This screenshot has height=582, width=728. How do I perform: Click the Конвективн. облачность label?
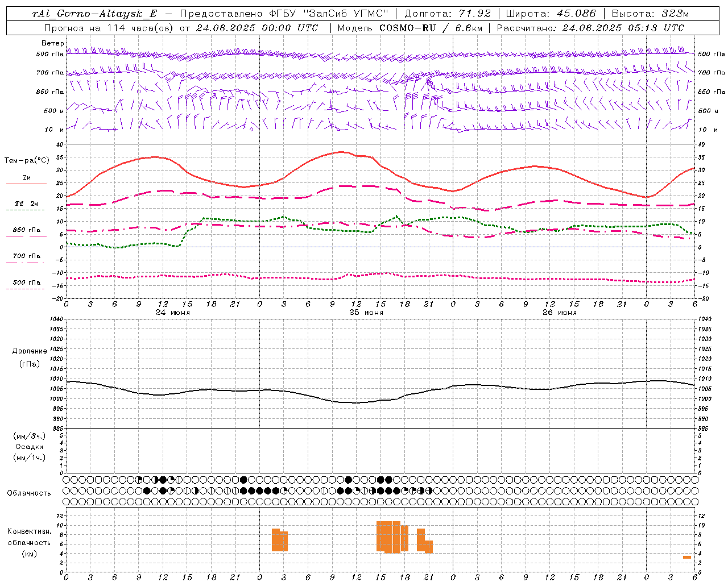pos(30,537)
